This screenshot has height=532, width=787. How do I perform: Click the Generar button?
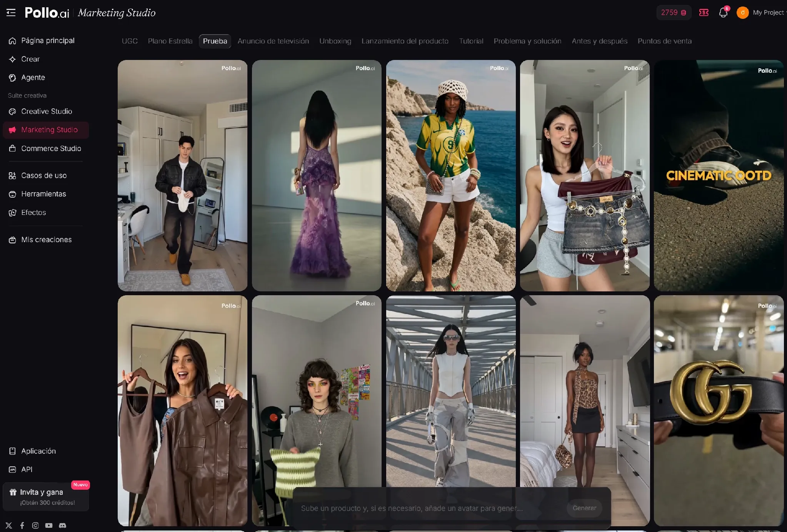[584, 508]
